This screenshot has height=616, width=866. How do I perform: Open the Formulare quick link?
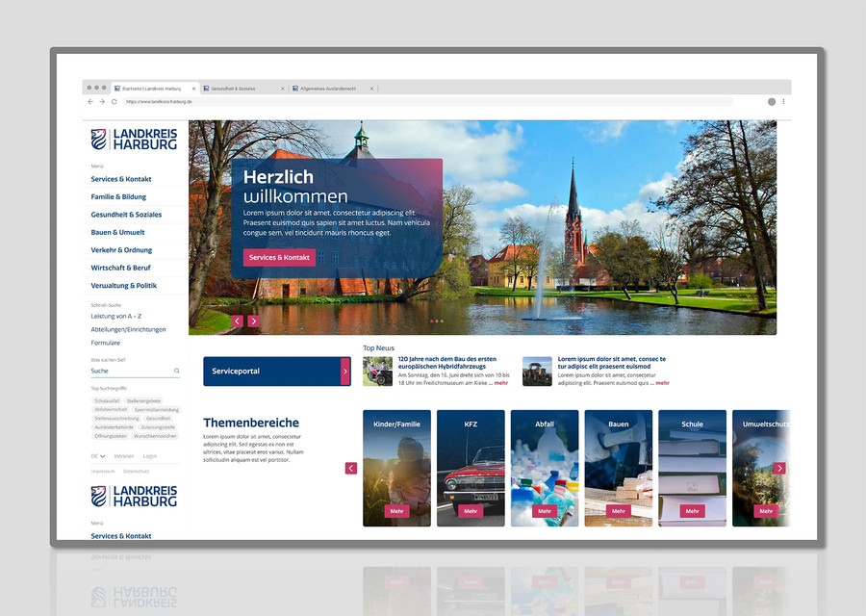click(106, 343)
